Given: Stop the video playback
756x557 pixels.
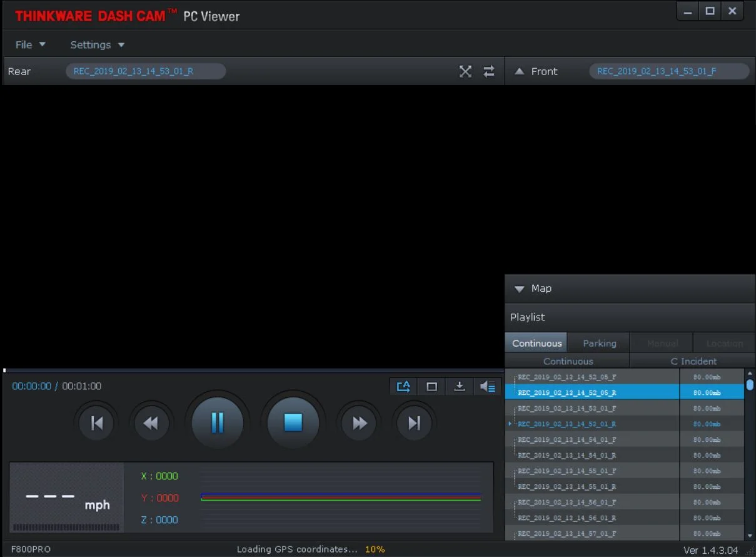Looking at the screenshot, I should [x=293, y=423].
